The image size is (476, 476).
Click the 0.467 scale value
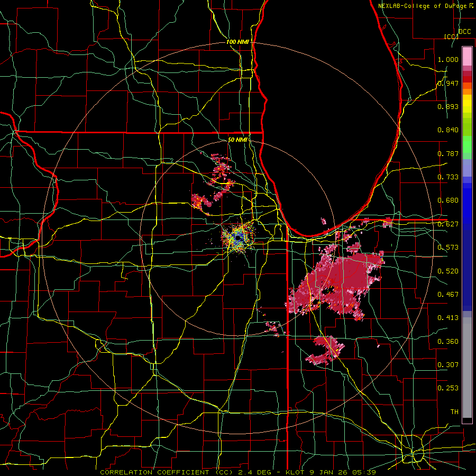[x=448, y=295]
